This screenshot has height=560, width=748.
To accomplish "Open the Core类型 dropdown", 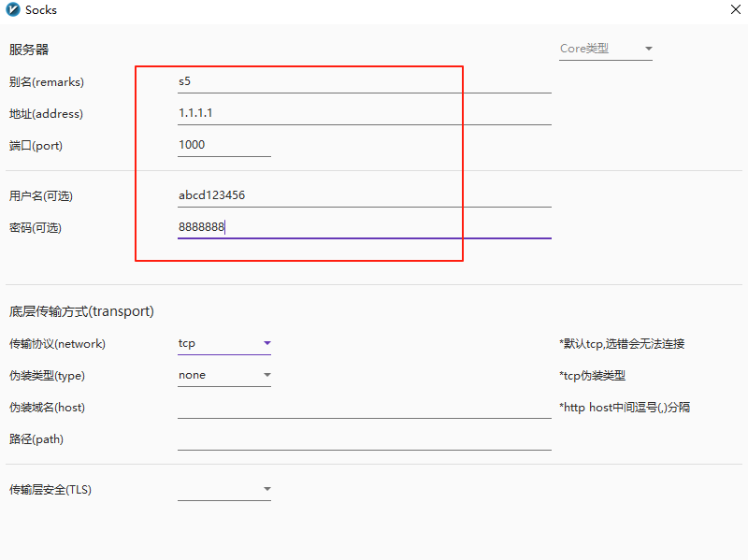I will 605,49.
